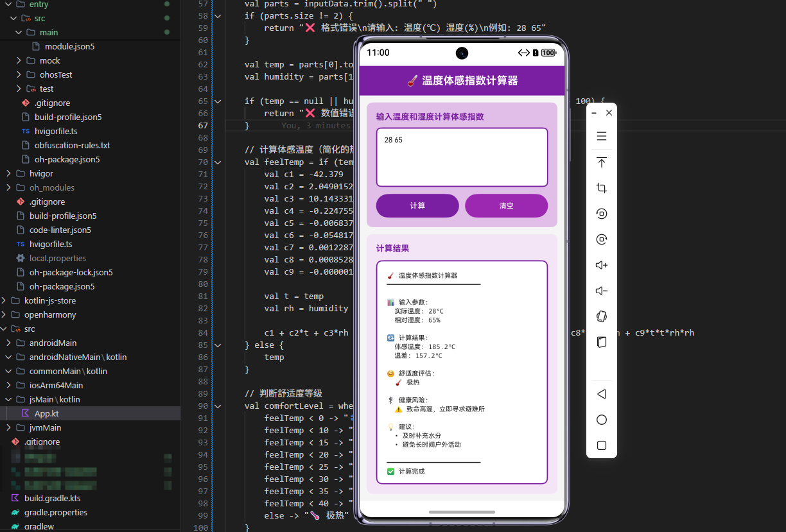Close the emulator toolbar panel
The image size is (786, 532).
coord(609,113)
